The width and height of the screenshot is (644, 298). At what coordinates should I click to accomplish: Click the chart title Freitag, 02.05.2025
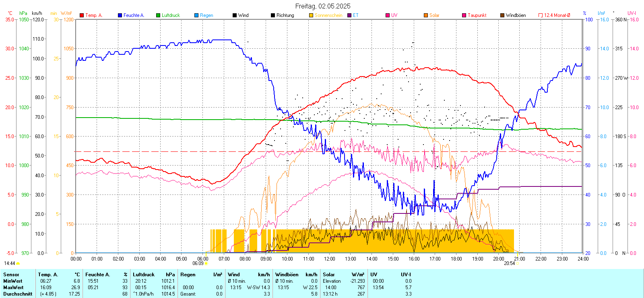point(323,6)
